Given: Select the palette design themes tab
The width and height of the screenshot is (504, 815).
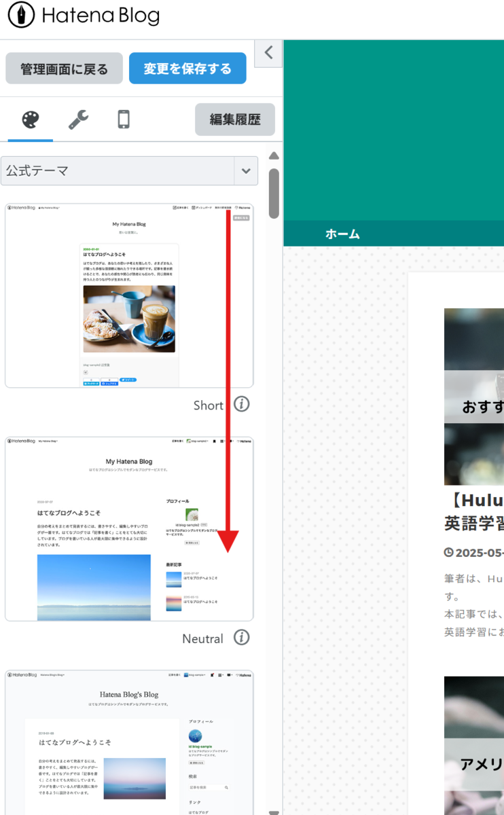Looking at the screenshot, I should [31, 120].
